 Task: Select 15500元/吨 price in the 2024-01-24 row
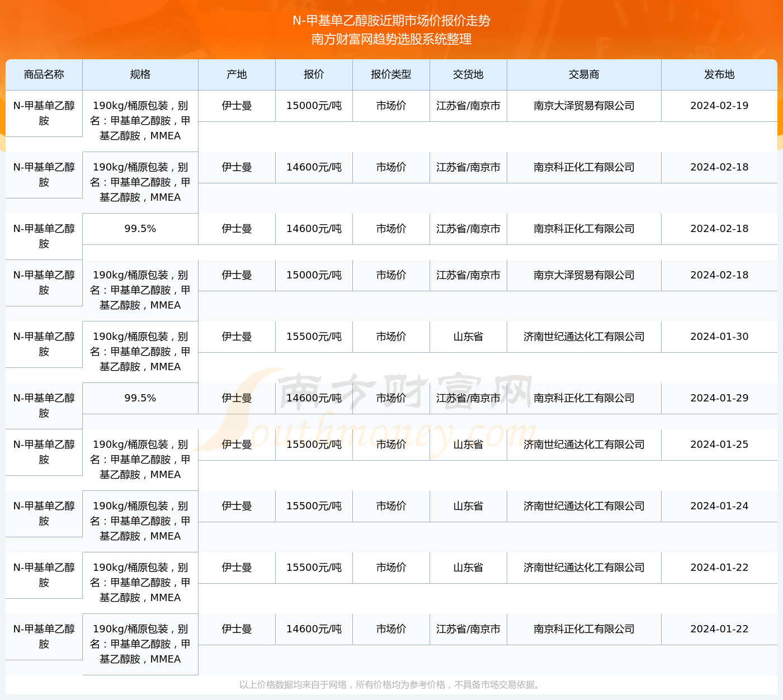point(314,506)
